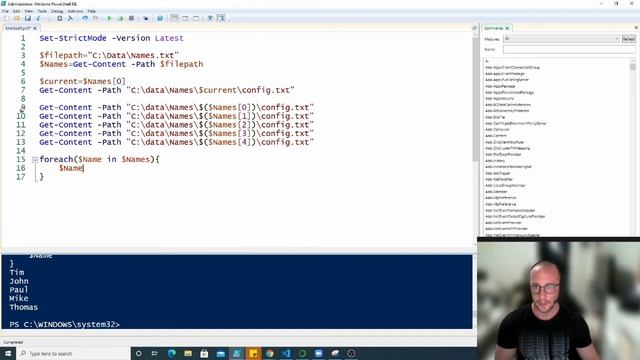Select Add-LocalGroupMember in commands list
Viewport: 640px width, 360px height.
point(505,185)
